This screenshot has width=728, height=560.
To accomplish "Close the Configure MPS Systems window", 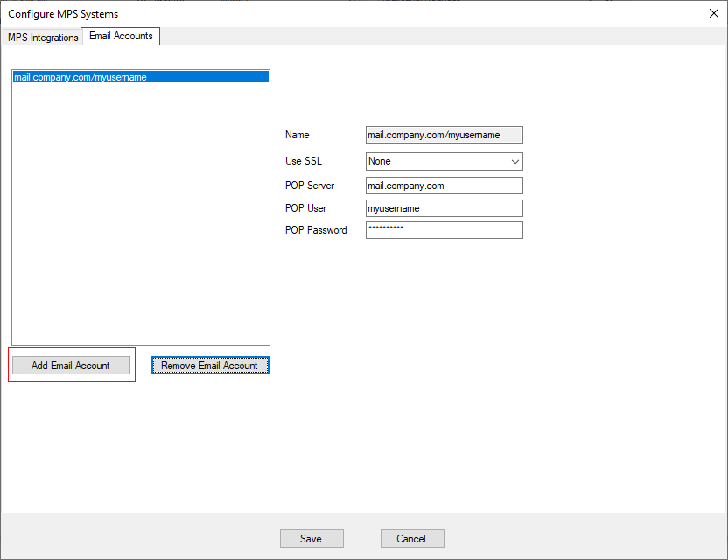I will (x=714, y=14).
